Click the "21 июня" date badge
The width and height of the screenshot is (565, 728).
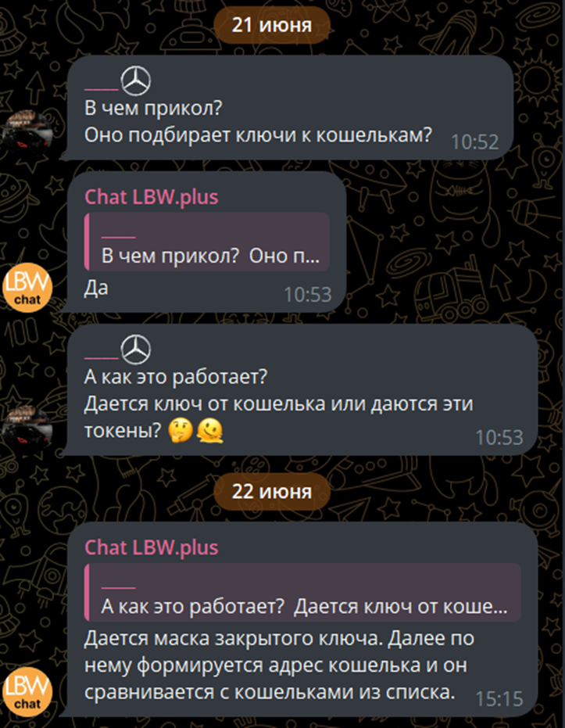tap(272, 25)
